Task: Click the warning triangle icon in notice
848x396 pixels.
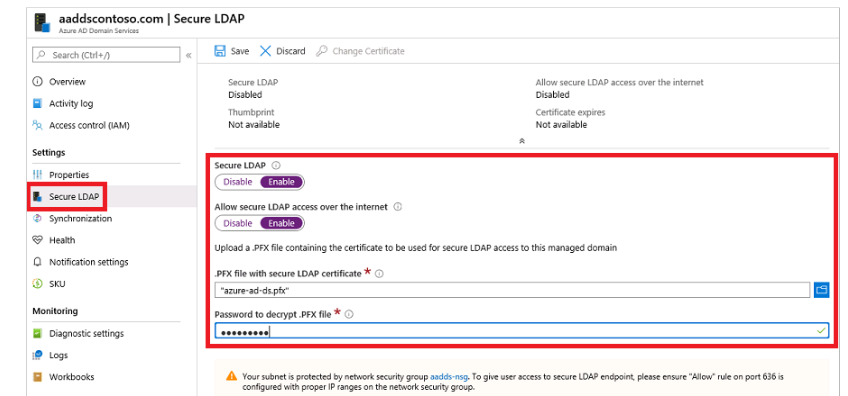Action: 231,376
